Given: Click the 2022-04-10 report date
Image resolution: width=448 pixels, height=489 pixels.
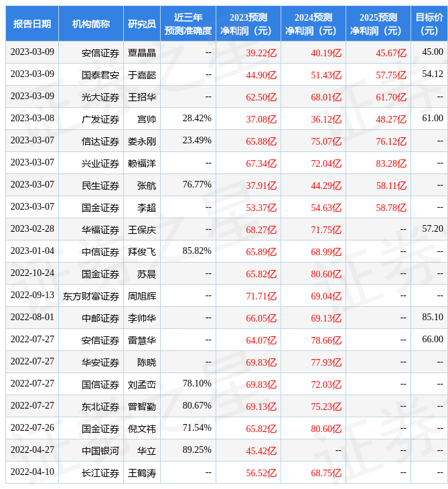Looking at the screenshot, I should 32,472.
